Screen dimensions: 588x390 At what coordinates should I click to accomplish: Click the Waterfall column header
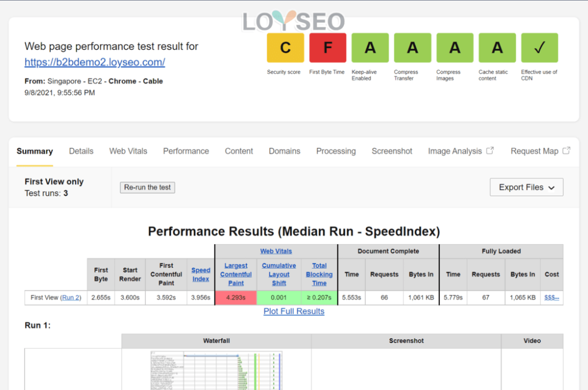click(x=216, y=341)
